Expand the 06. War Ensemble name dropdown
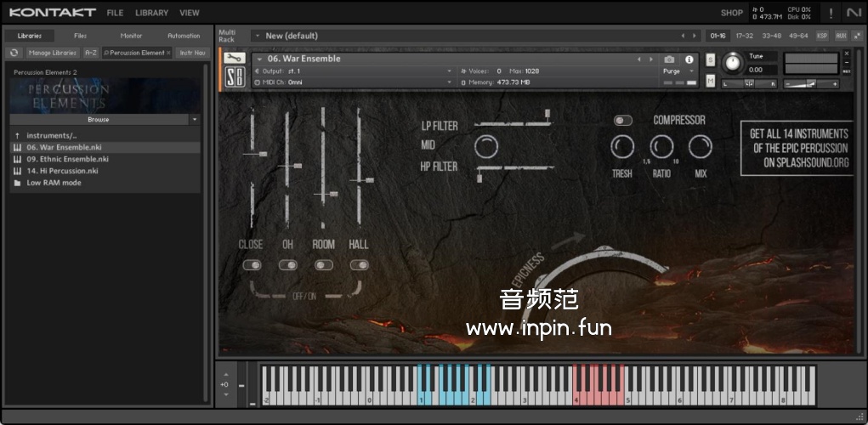Screen dimensions: 868x425 259,59
